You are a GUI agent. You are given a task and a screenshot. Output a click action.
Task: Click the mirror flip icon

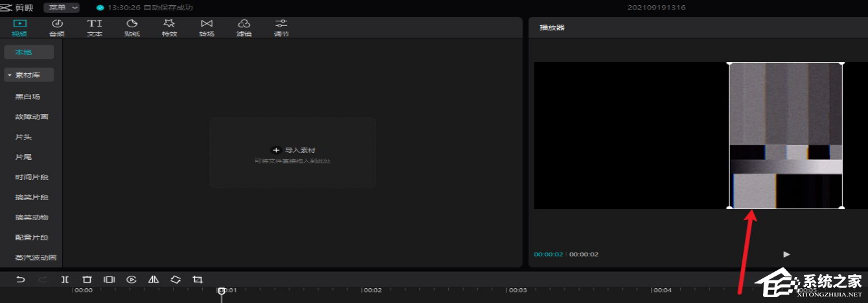click(x=154, y=280)
